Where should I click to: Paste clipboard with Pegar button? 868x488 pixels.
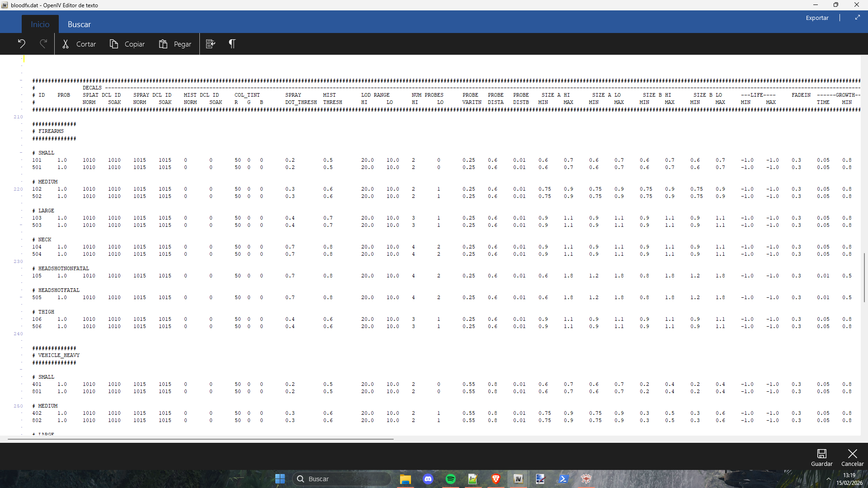coord(175,44)
